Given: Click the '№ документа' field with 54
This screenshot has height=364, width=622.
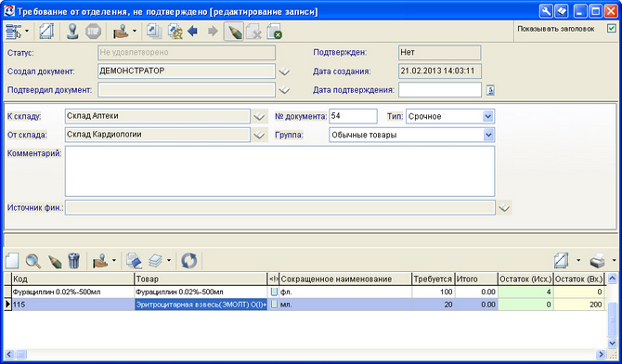Looking at the screenshot, I should [x=353, y=116].
